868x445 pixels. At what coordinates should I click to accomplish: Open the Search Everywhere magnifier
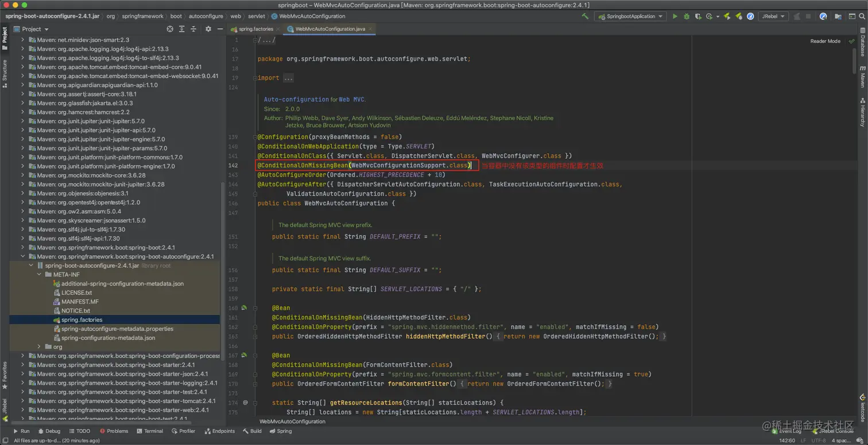[862, 16]
